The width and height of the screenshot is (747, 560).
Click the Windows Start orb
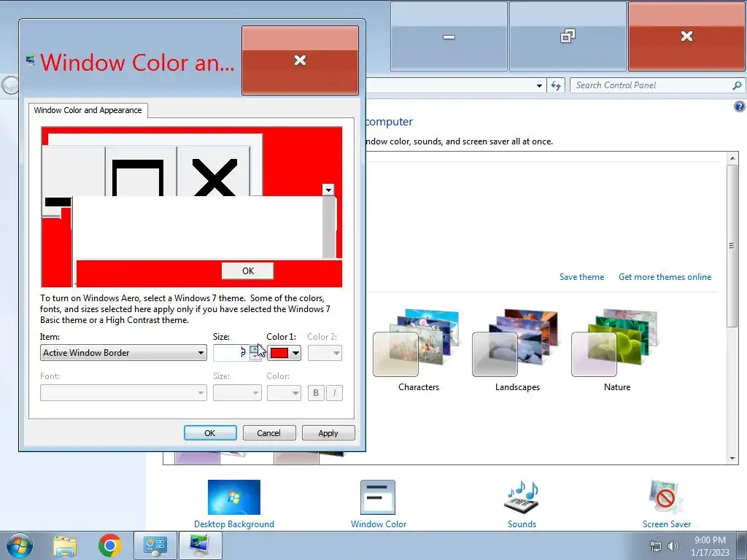[20, 545]
